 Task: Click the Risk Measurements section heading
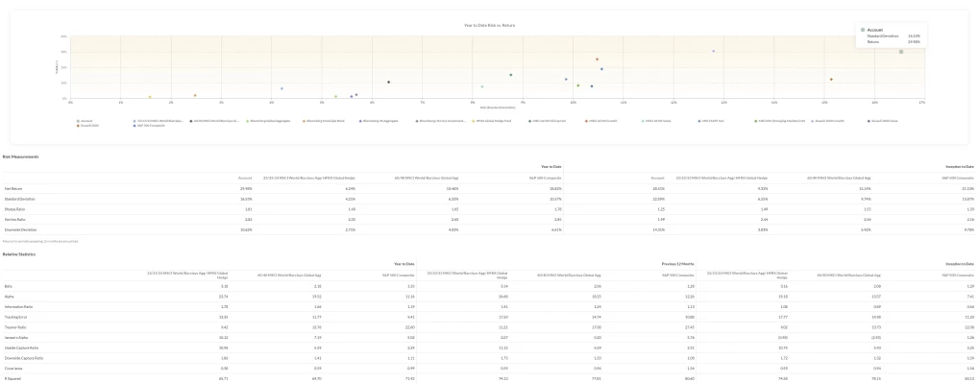coord(20,156)
